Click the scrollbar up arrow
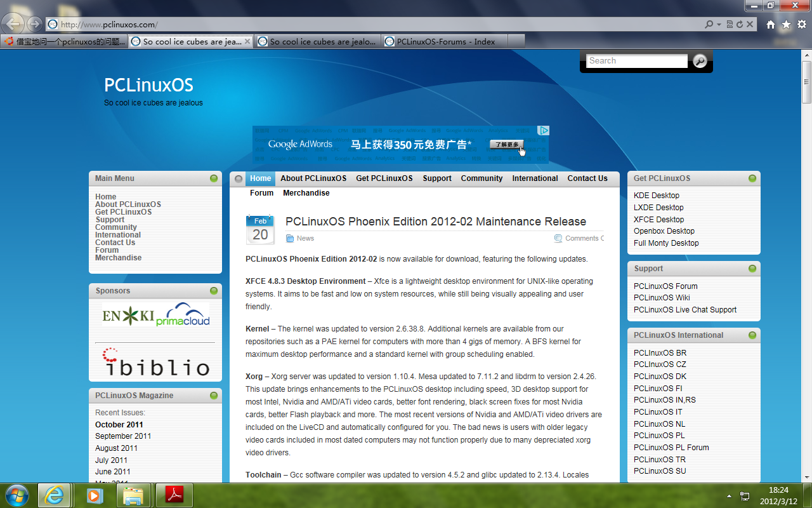Screen dimensions: 812x508 pyautogui.click(x=806, y=54)
